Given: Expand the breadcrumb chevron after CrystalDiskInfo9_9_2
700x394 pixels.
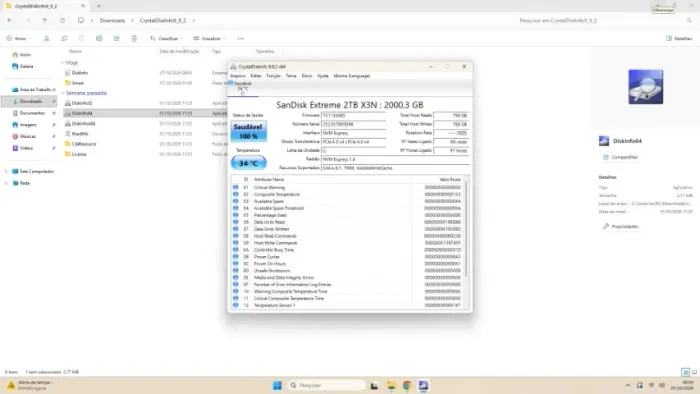Looking at the screenshot, I should pyautogui.click(x=193, y=21).
